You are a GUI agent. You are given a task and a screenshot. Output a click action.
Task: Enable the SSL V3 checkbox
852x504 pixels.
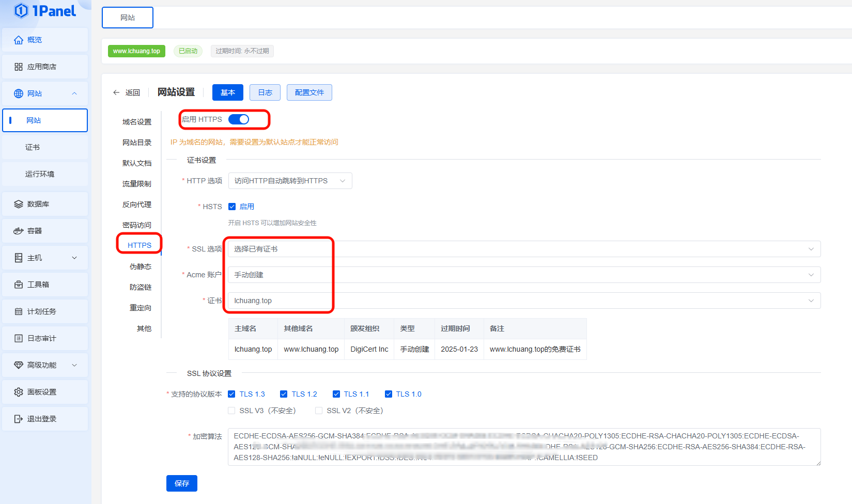pyautogui.click(x=231, y=411)
